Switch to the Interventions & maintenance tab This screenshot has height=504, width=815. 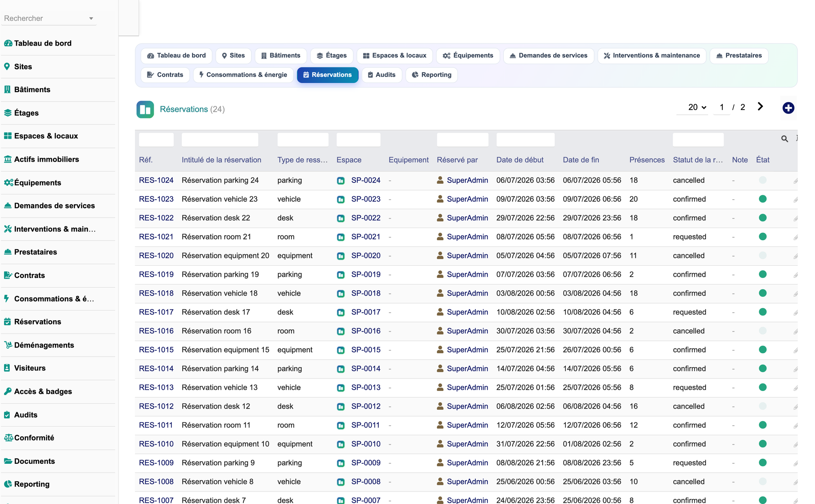point(652,56)
